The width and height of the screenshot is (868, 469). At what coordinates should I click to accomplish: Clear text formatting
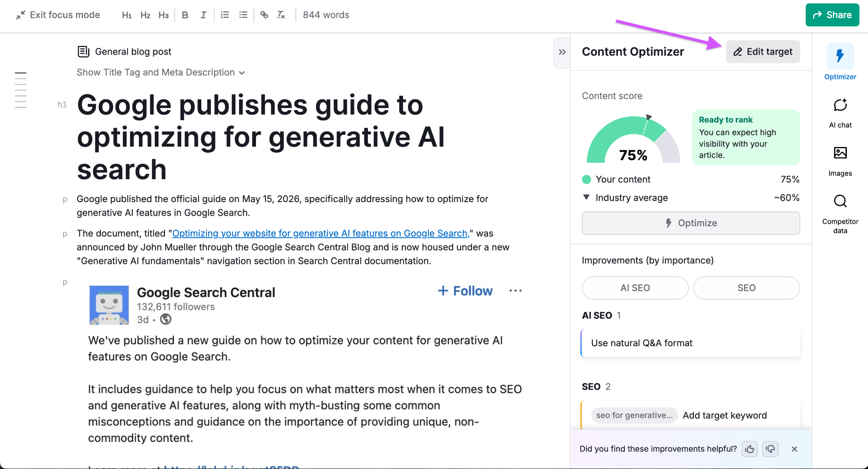pyautogui.click(x=281, y=15)
